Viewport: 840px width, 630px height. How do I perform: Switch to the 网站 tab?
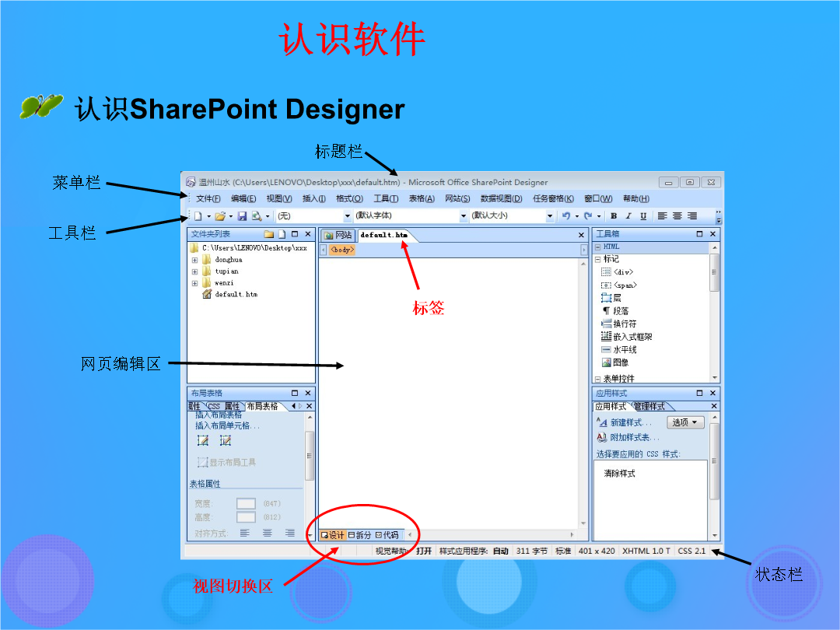point(338,235)
